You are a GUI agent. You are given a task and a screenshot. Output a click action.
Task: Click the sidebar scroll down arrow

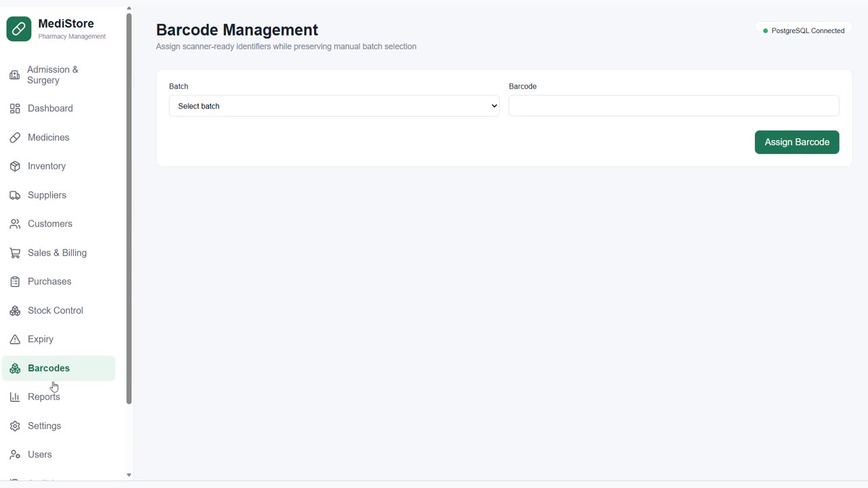coord(129,476)
